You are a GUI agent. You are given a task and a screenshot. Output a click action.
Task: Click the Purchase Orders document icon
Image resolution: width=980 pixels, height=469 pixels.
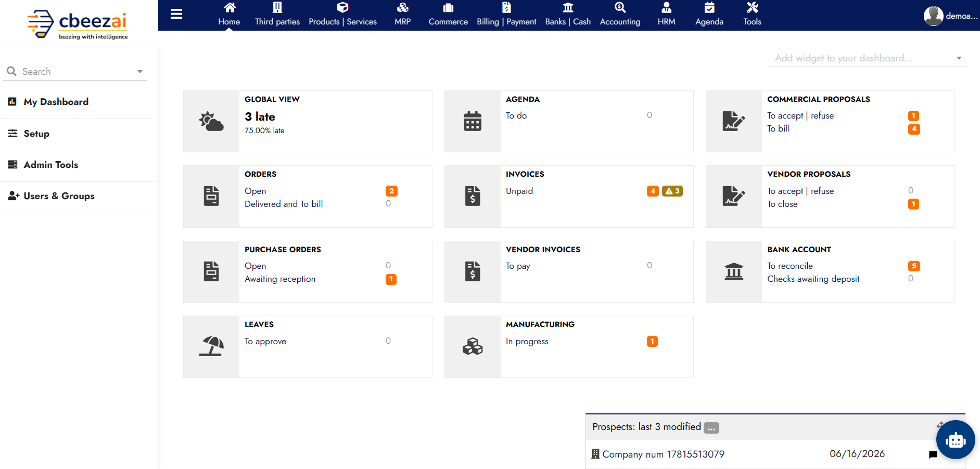211,271
